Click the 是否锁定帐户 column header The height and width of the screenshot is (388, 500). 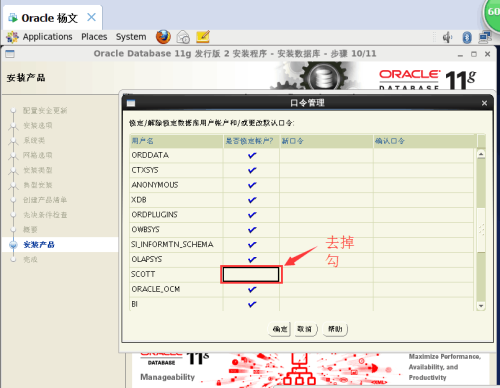click(251, 141)
